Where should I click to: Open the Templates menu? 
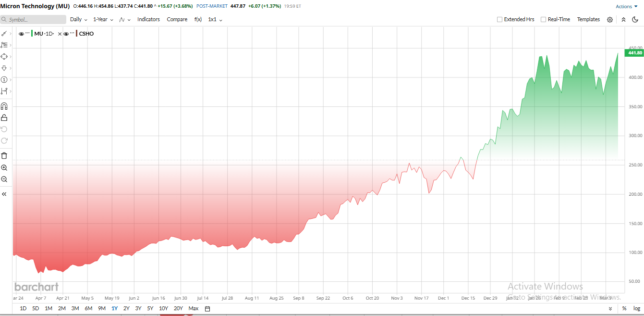588,19
